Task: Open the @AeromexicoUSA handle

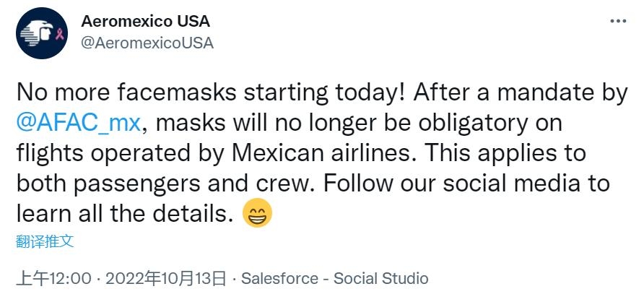Action: [x=147, y=43]
